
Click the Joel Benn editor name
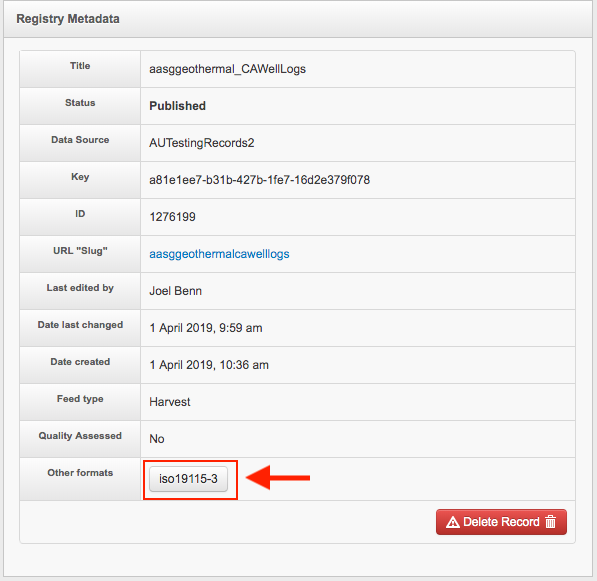pos(175,291)
